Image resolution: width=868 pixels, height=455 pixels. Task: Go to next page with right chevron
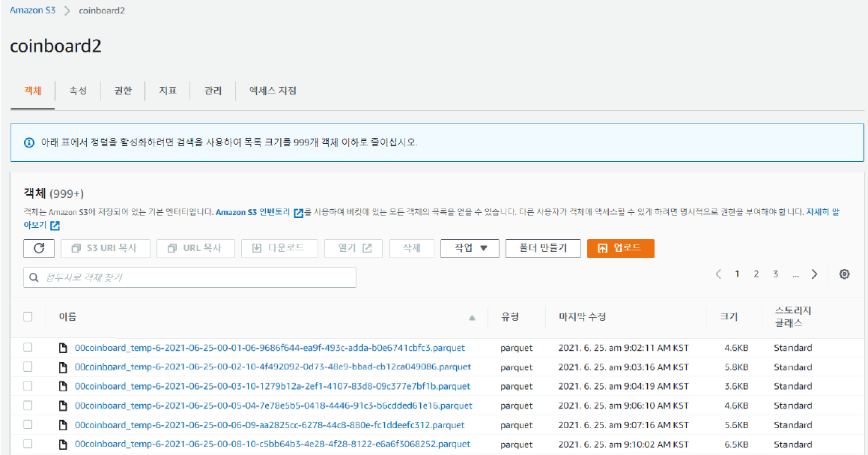[814, 274]
